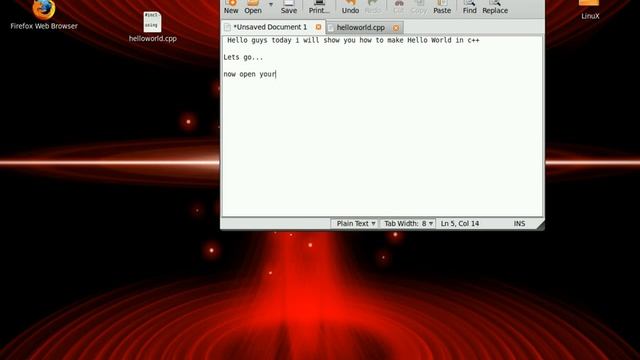Click the INS indicator in status bar
This screenshot has width=640, height=360.
[519, 223]
